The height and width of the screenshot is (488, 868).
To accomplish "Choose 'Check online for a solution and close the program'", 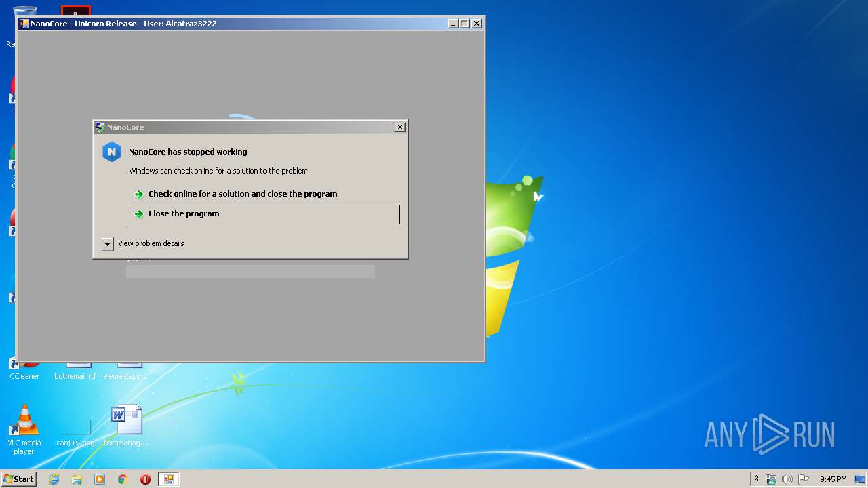I will (x=243, y=194).
